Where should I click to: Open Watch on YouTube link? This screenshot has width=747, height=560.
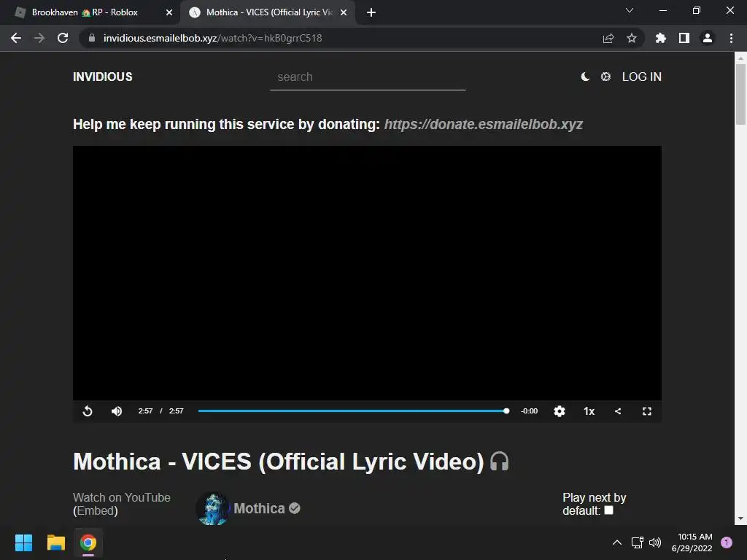click(x=122, y=497)
